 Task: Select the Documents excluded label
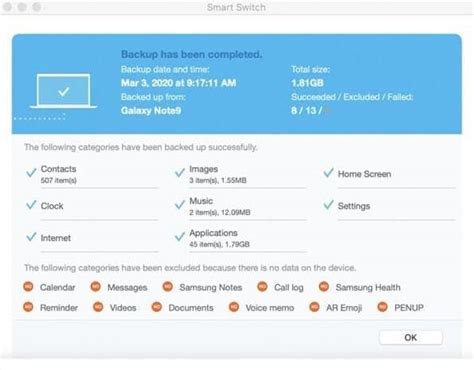[x=191, y=308]
